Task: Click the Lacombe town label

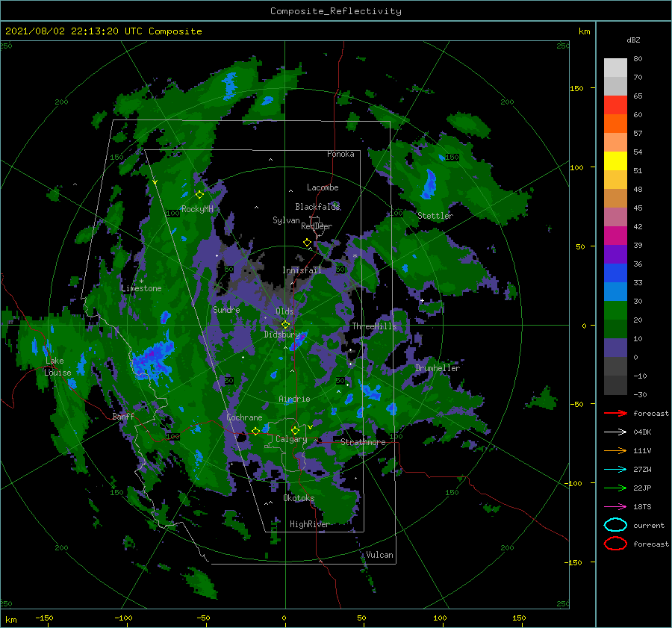Action: [323, 187]
